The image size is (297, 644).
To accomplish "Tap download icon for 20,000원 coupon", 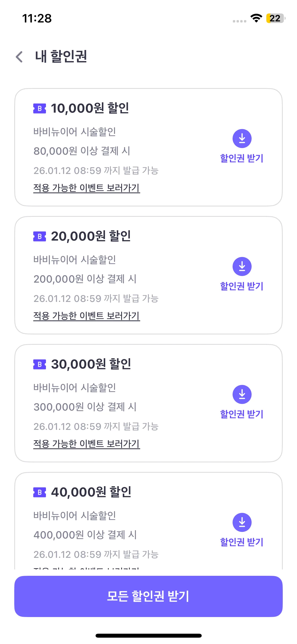I will point(242,266).
